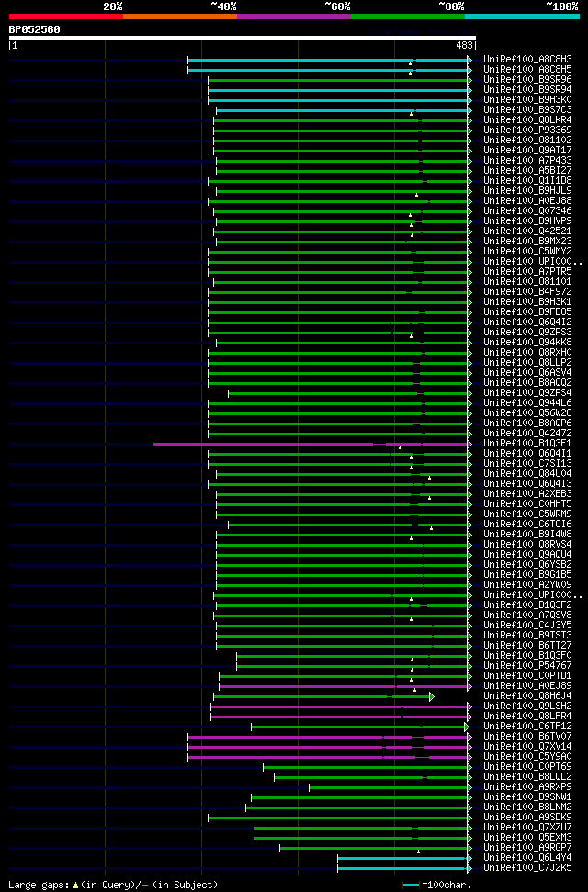Select the UniRef100_Q8LKR4 label
This screenshot has height=892, width=588.
[527, 120]
